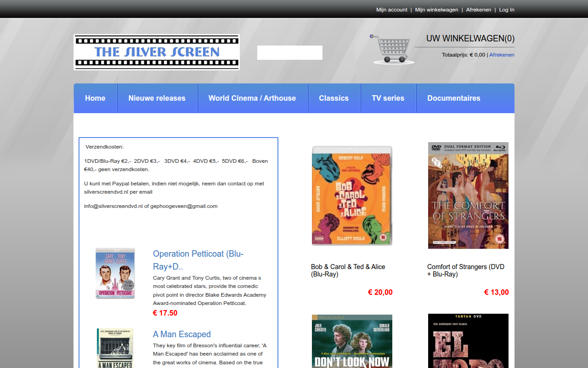Click Afrekenen link beside Totaalprijs
Viewport: 588px width, 368px height.
502,55
